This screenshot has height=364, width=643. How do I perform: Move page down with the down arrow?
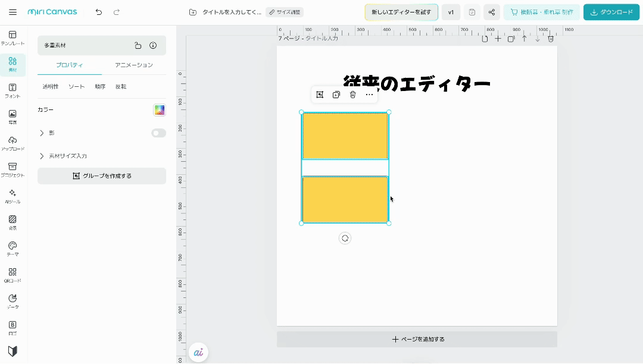click(x=538, y=39)
